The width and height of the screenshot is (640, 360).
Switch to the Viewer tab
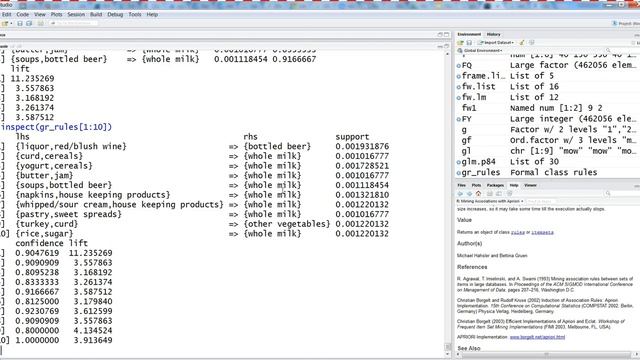tap(530, 185)
